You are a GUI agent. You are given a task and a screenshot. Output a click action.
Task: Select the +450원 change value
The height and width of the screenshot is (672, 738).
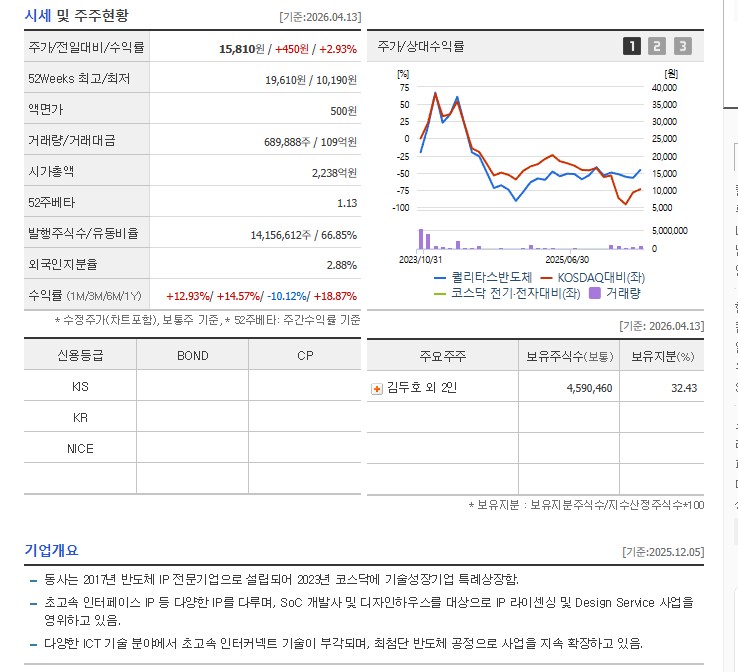coord(292,49)
